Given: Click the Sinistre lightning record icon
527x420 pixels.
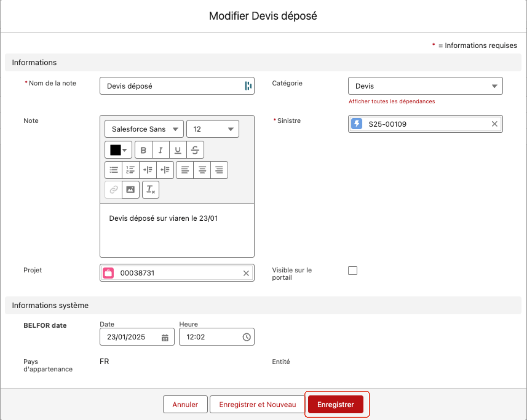Looking at the screenshot, I should pyautogui.click(x=357, y=124).
